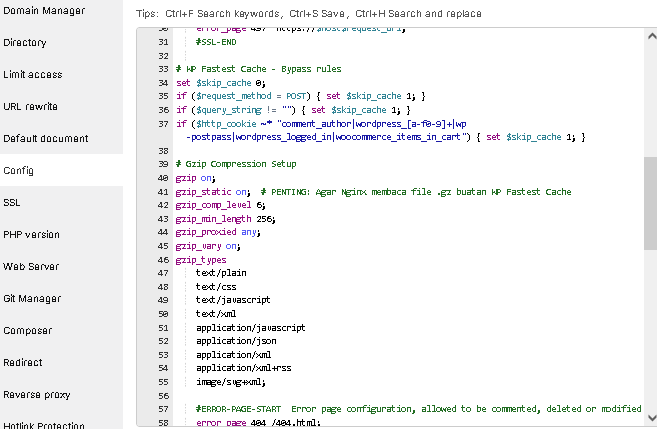657x429 pixels.
Task: Click the 'text/javascript' type entry
Action: 233,300
